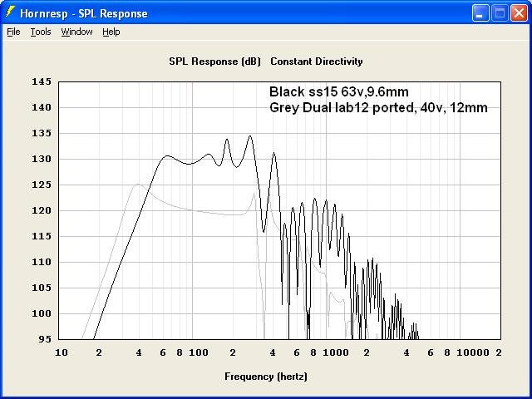The image size is (532, 399).
Task: Click the Hornresp lightning bolt title icon
Action: click(x=10, y=12)
